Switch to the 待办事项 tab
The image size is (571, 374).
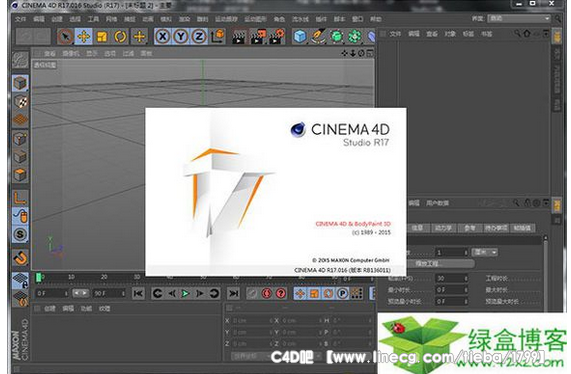[x=496, y=228]
